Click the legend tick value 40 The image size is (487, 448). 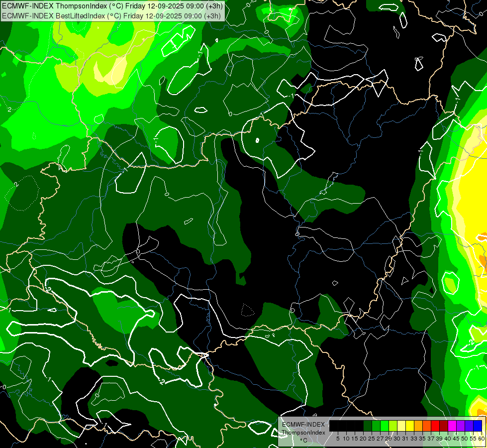[x=448, y=439]
